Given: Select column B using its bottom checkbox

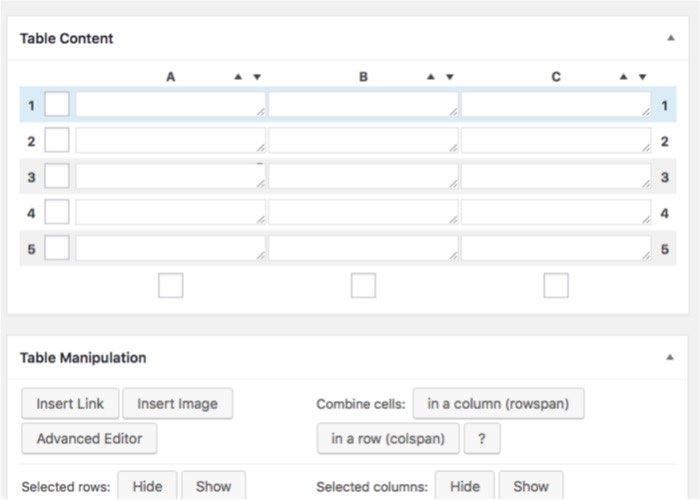Looking at the screenshot, I should tap(363, 286).
